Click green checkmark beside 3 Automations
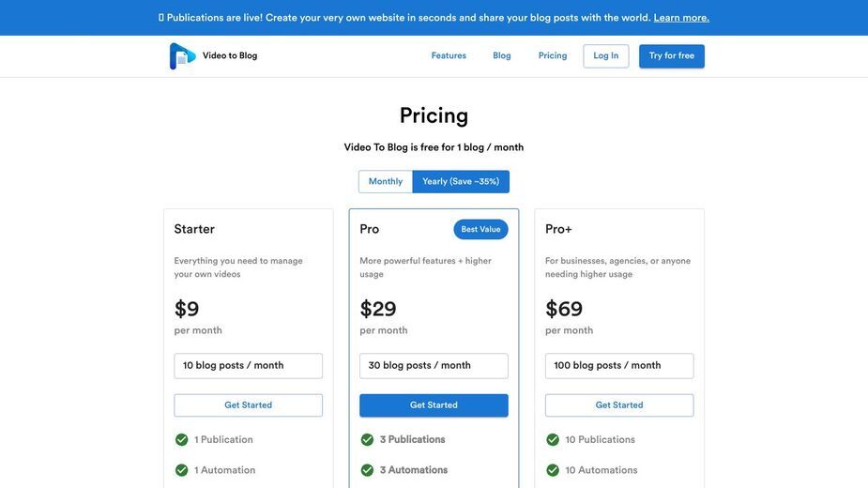This screenshot has width=868, height=488. [x=367, y=470]
